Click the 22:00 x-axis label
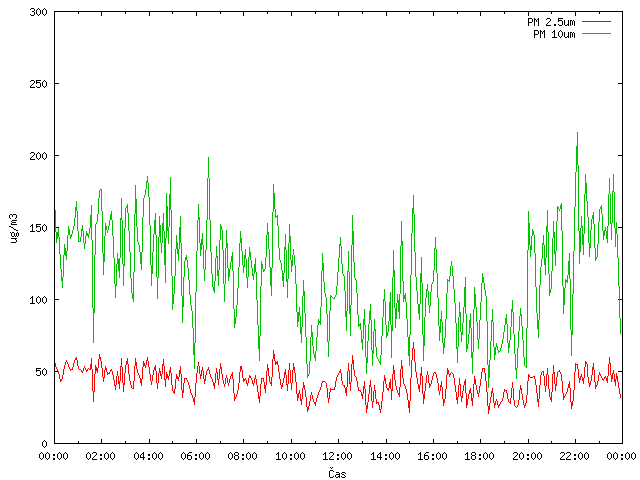 click(x=575, y=456)
